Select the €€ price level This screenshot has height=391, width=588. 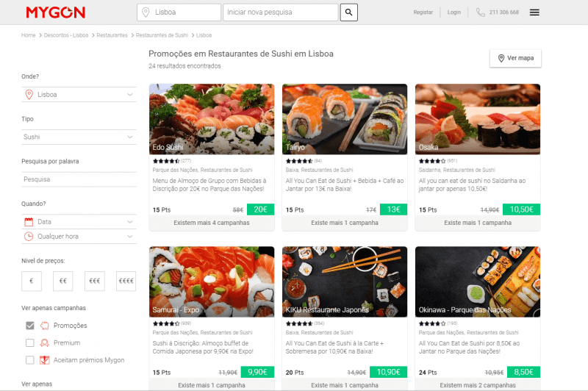tap(63, 281)
